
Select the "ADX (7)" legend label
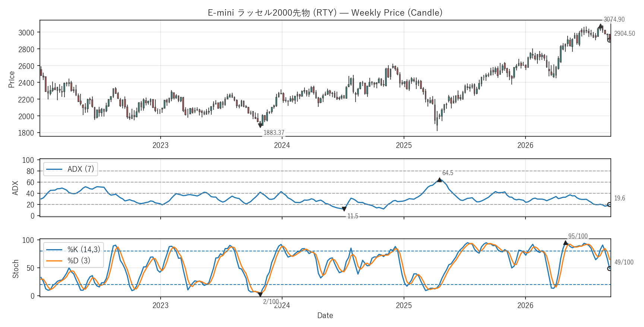[x=81, y=169]
